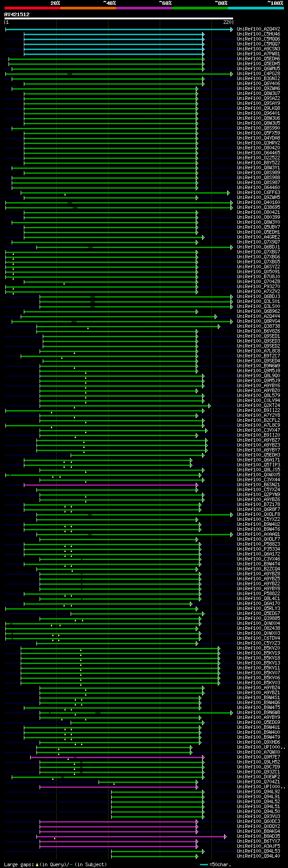Click the orange ~40% identity legend segment
The height and width of the screenshot is (868, 288).
[88, 8]
